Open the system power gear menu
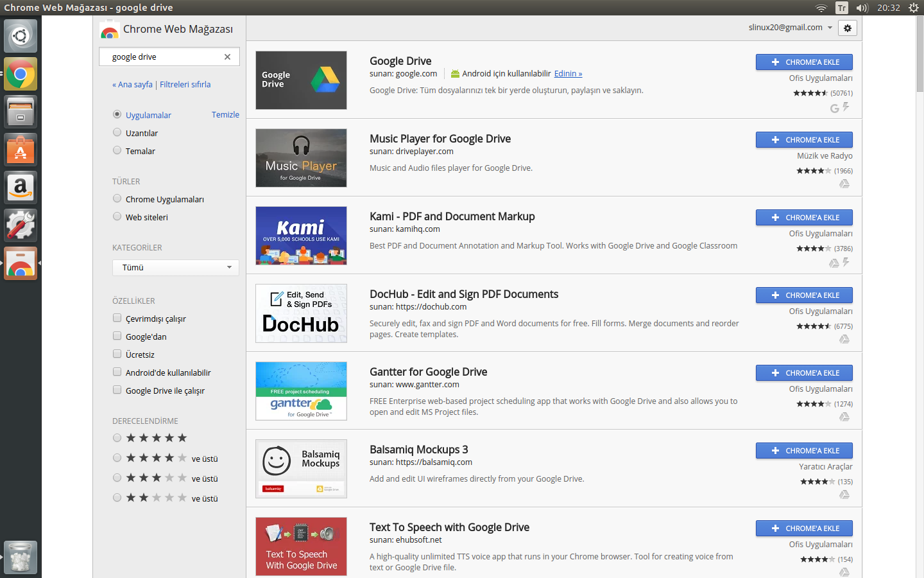The image size is (924, 578). (914, 8)
